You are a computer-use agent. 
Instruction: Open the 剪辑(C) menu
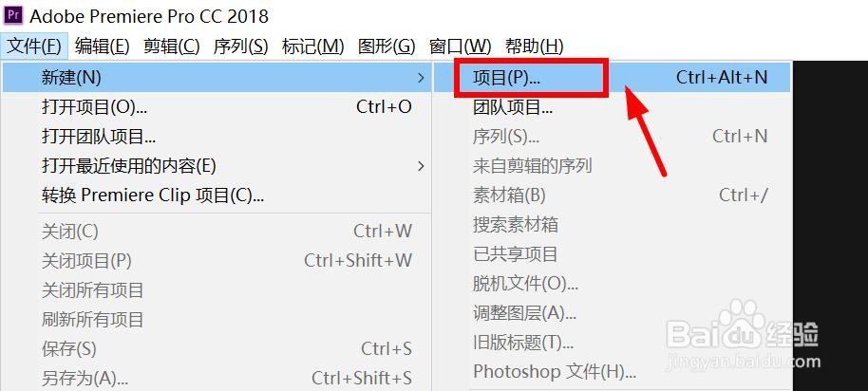[x=172, y=46]
